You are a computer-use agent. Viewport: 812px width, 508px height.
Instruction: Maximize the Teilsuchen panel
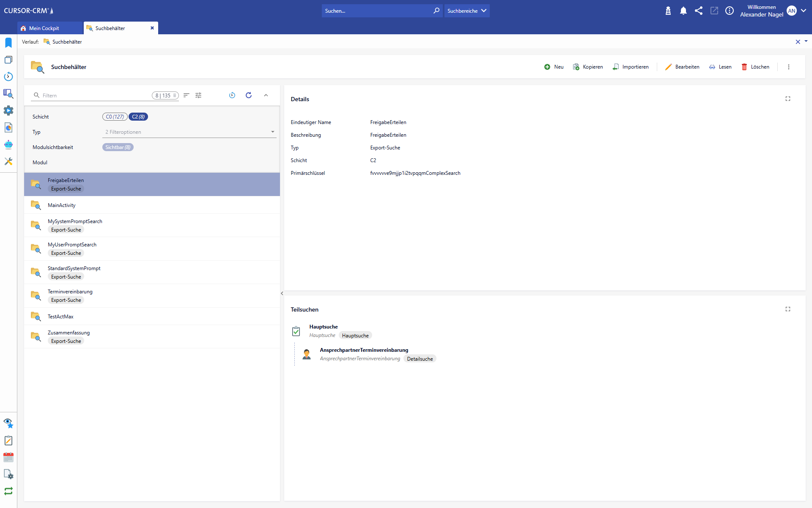(x=788, y=309)
